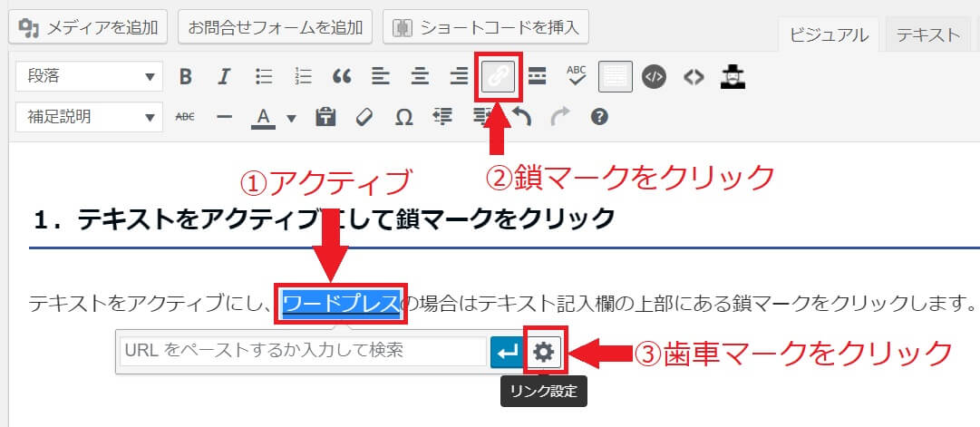Image resolution: width=980 pixels, height=427 pixels.
Task: Click the お問合せフォームを追加 button
Action: tap(275, 27)
